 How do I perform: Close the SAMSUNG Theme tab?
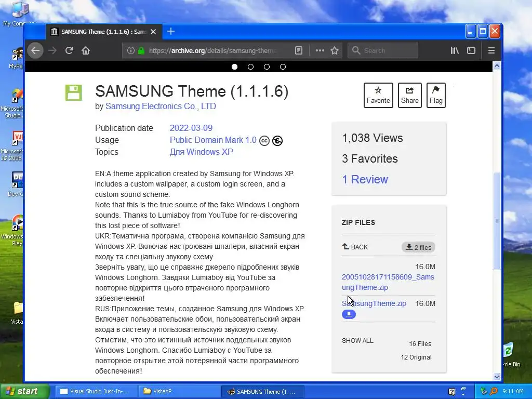click(x=153, y=32)
